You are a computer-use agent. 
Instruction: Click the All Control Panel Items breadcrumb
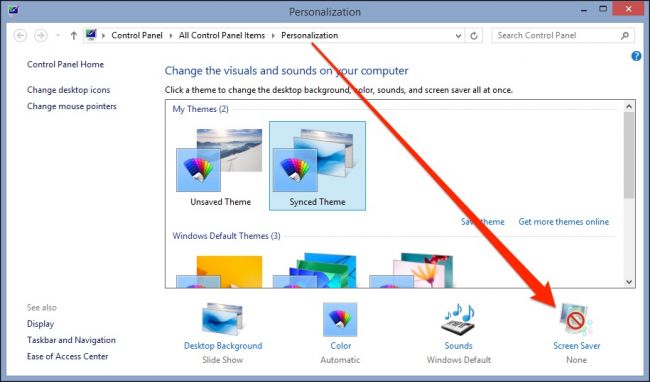(x=222, y=36)
